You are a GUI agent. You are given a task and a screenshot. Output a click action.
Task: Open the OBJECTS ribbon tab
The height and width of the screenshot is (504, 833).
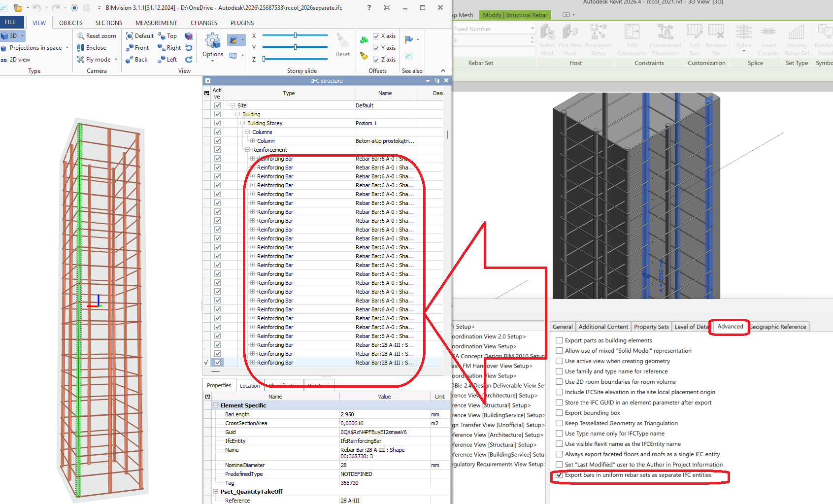click(x=71, y=23)
